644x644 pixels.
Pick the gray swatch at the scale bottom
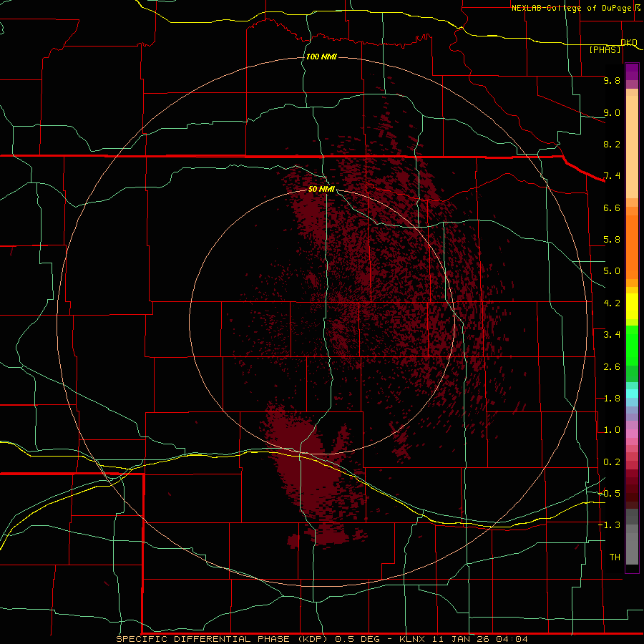[x=632, y=548]
